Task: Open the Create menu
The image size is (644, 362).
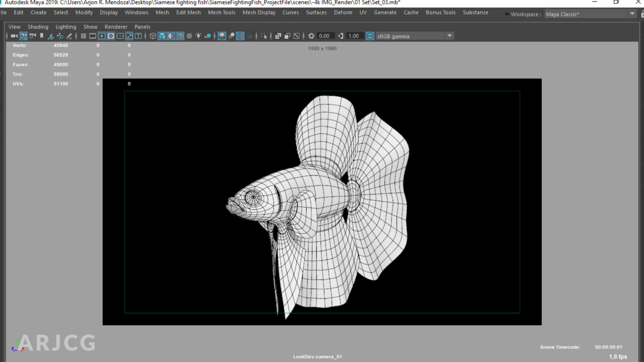Action: point(39,12)
